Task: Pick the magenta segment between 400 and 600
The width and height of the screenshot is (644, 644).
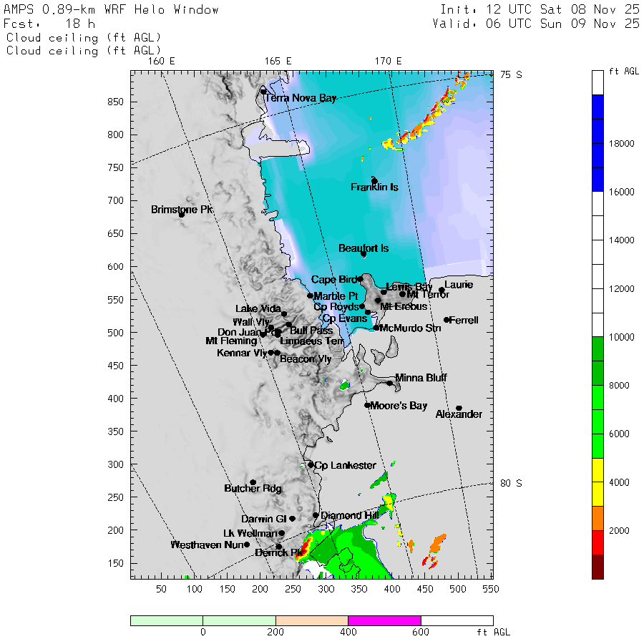Action: 384,620
